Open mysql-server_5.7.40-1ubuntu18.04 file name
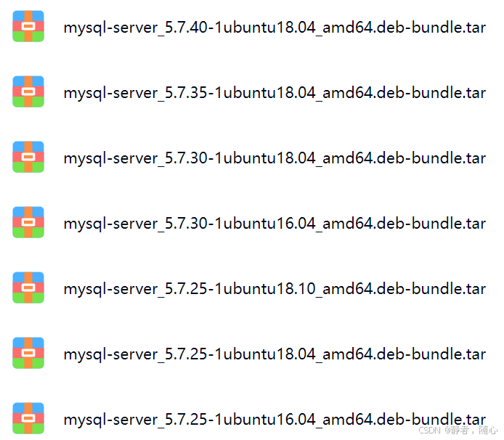 click(x=275, y=28)
